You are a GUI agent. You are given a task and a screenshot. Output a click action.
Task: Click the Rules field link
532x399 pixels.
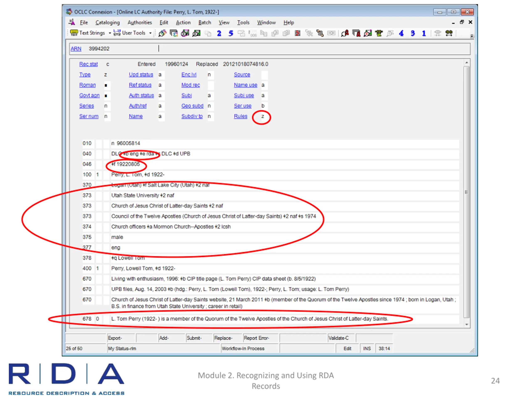240,116
